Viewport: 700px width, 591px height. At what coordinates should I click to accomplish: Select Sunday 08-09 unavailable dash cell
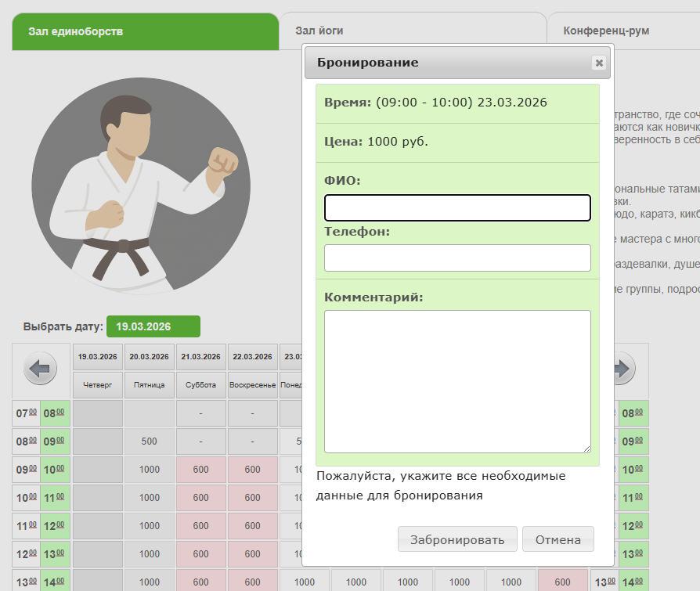click(x=253, y=441)
